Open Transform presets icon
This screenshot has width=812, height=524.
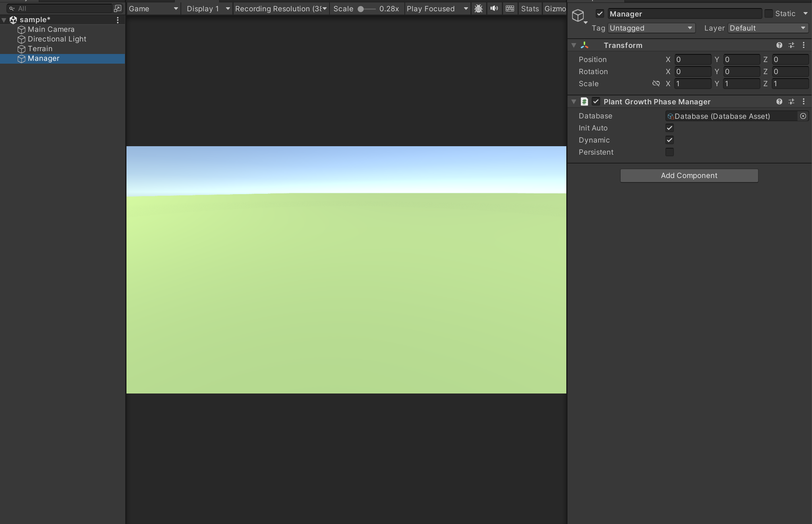(791, 45)
